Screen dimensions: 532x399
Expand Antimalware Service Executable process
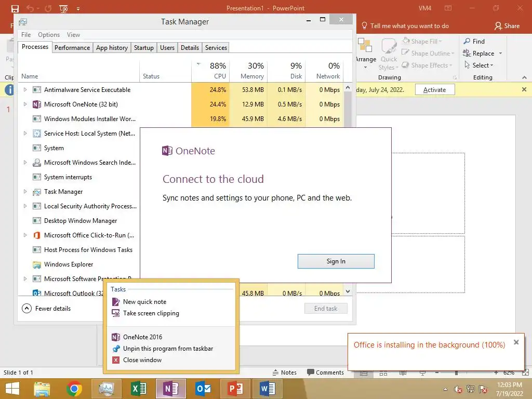click(25, 89)
